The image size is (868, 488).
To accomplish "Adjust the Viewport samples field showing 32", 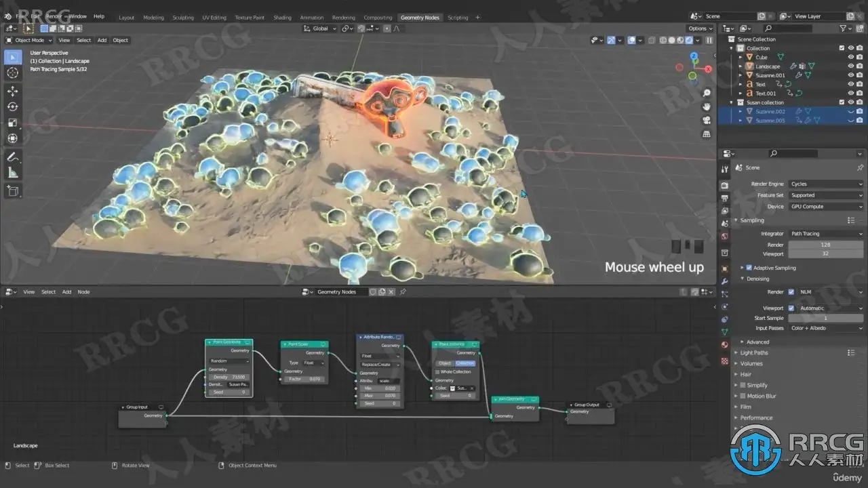I will (x=826, y=254).
